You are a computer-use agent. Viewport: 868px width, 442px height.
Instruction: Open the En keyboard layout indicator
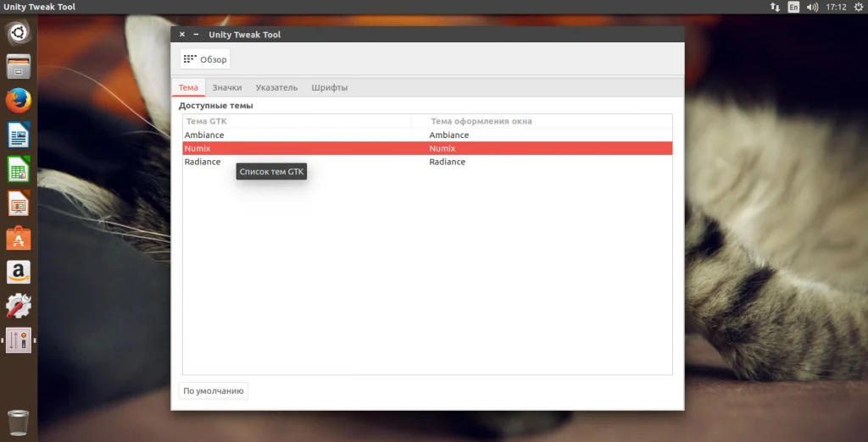tap(793, 7)
